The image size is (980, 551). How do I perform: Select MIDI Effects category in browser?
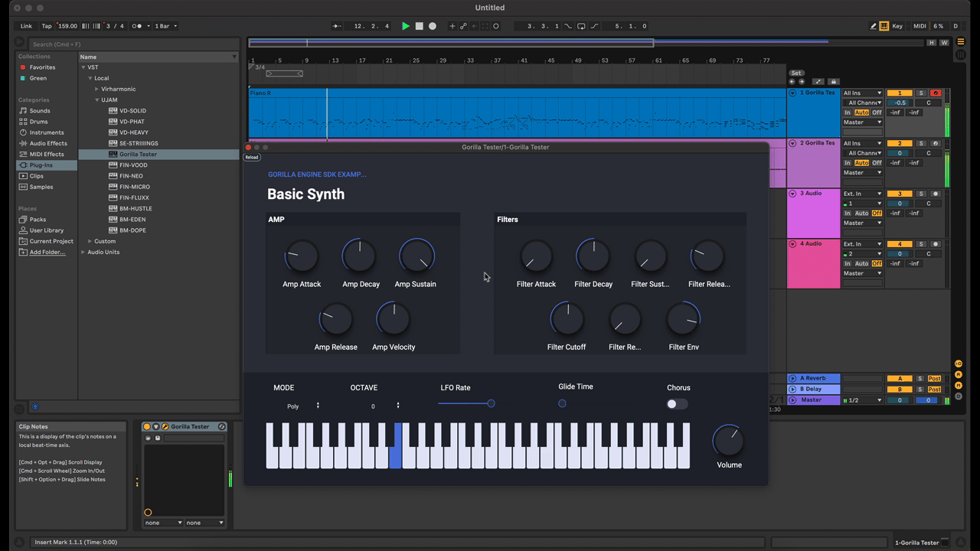click(x=47, y=154)
